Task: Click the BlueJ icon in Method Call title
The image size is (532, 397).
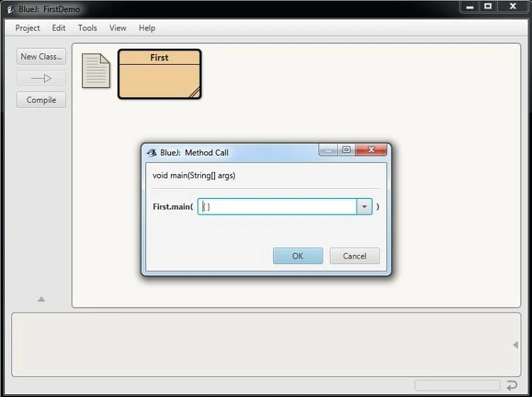Action: coord(151,153)
